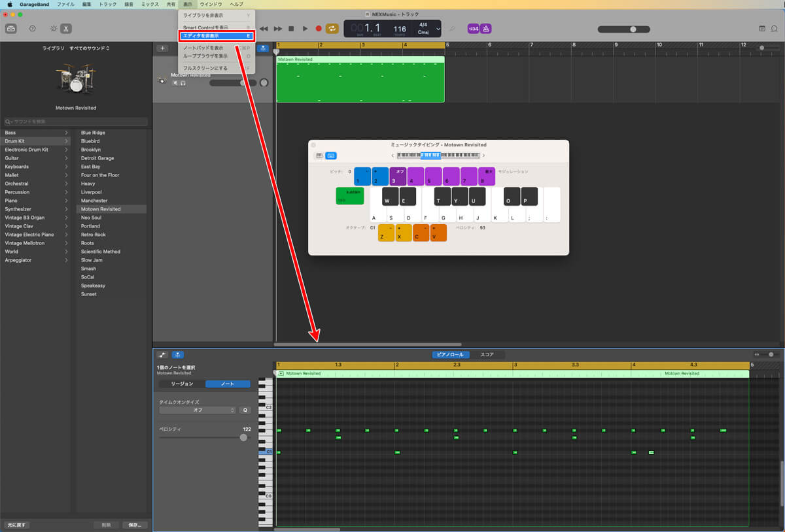Toggle Catch Playhead button in track header
This screenshot has height=532, width=785.
(x=263, y=48)
